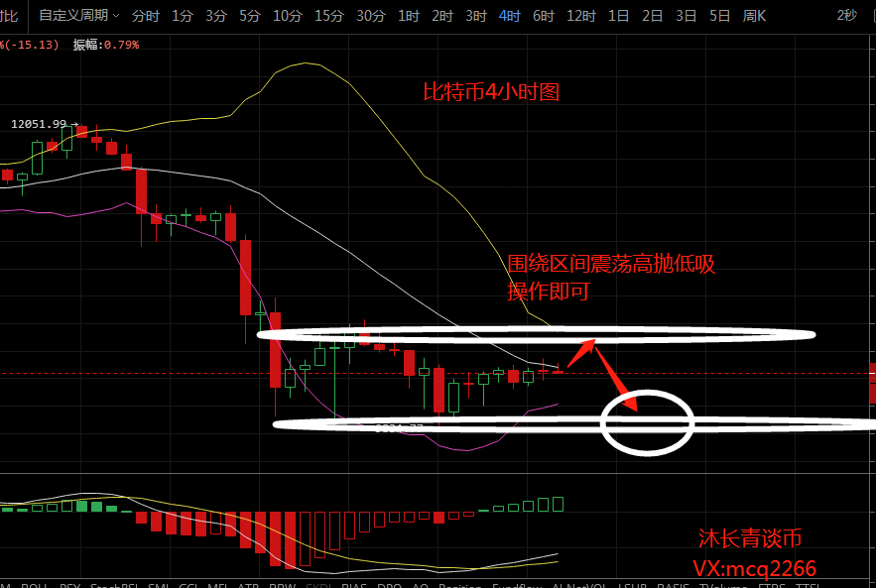876x588 pixels.
Task: Select the 10分 timeframe
Action: point(287,16)
